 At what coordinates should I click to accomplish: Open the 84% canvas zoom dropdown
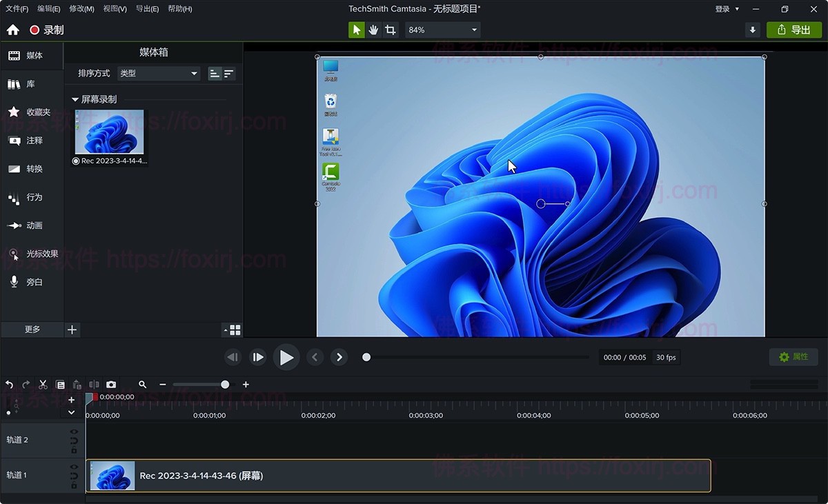click(x=442, y=30)
